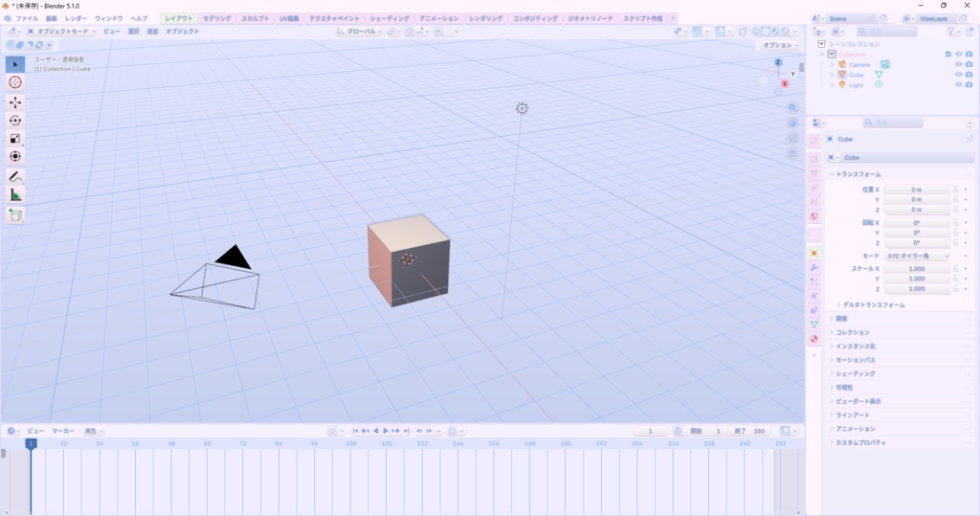This screenshot has width=980, height=516.
Task: Select the Select Box tool in toolbar
Action: pyautogui.click(x=15, y=64)
